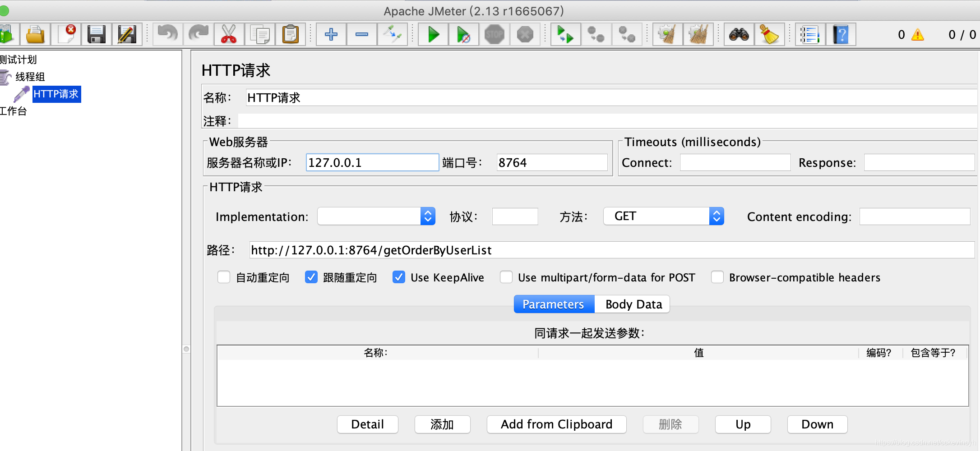Click the 值 column header
The width and height of the screenshot is (980, 451).
[698, 353]
